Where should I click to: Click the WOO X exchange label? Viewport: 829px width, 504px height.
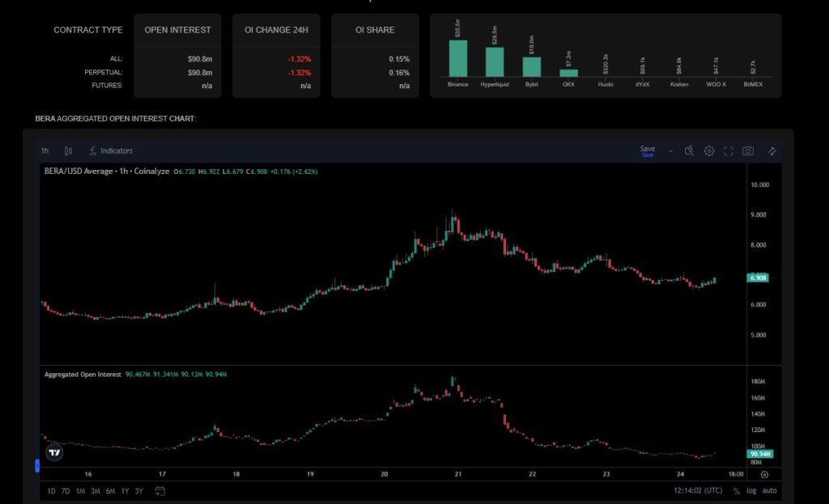pyautogui.click(x=716, y=84)
